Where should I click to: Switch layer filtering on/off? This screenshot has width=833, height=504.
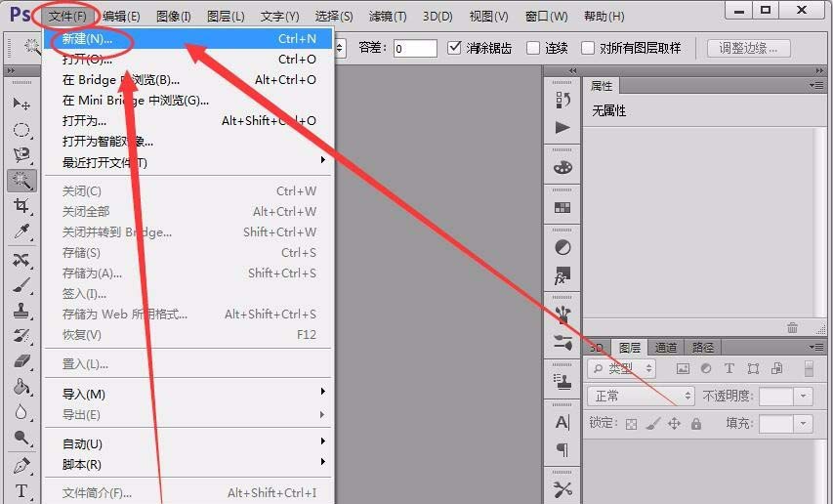point(809,368)
